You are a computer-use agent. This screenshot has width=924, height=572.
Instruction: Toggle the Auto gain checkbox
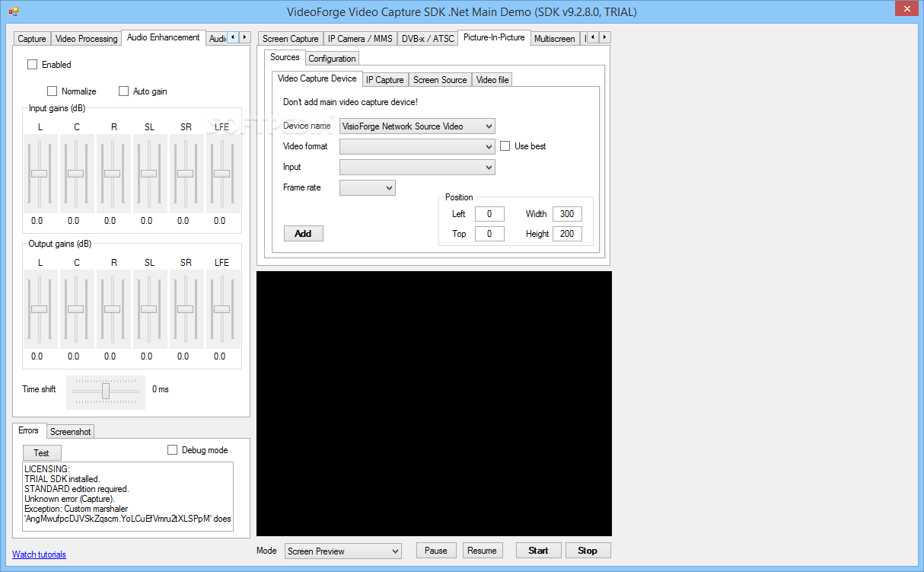click(x=124, y=91)
